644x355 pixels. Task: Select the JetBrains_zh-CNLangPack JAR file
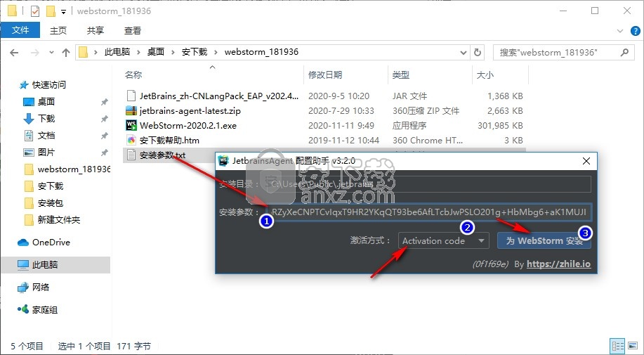[219, 96]
